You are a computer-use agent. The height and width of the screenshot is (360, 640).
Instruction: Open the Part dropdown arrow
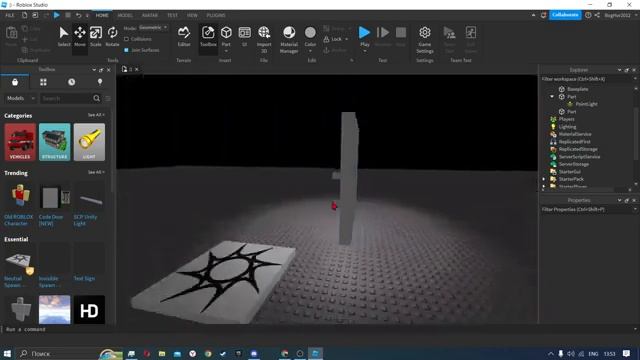226,51
